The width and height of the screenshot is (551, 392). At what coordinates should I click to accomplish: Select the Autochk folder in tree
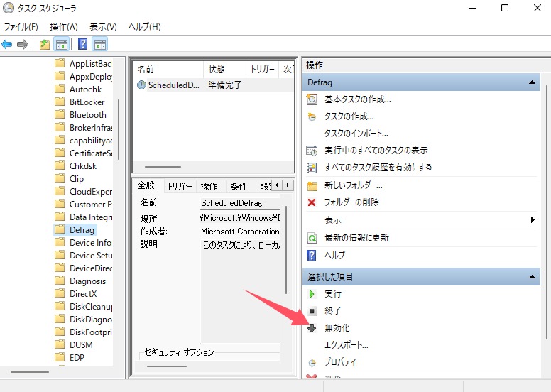pyautogui.click(x=85, y=89)
